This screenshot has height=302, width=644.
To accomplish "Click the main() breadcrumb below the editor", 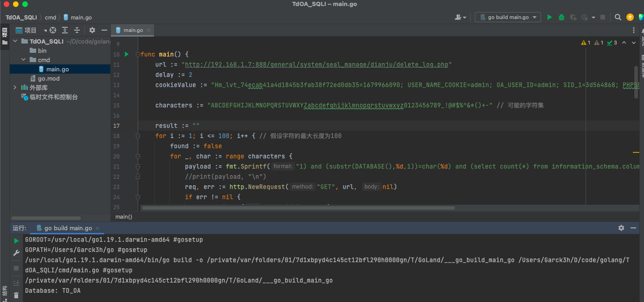I will coord(124,216).
